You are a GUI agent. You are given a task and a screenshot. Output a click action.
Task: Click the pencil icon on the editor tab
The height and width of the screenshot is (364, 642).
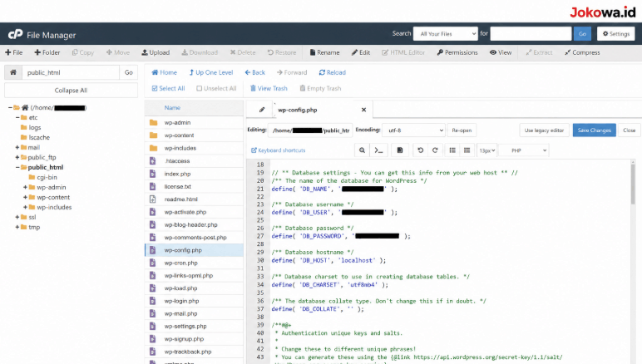pyautogui.click(x=262, y=110)
